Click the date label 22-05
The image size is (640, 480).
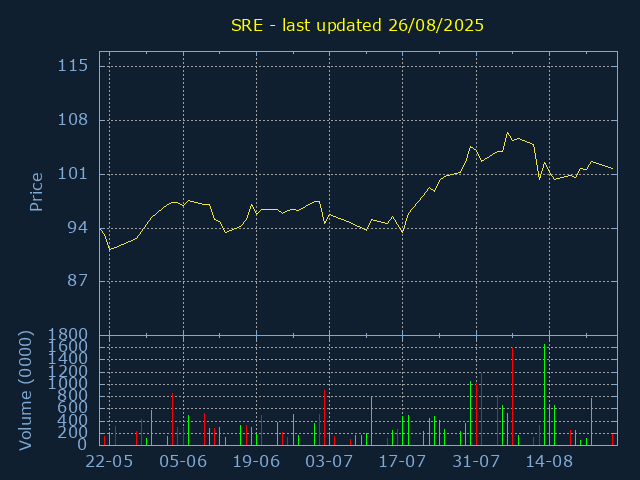(109, 462)
